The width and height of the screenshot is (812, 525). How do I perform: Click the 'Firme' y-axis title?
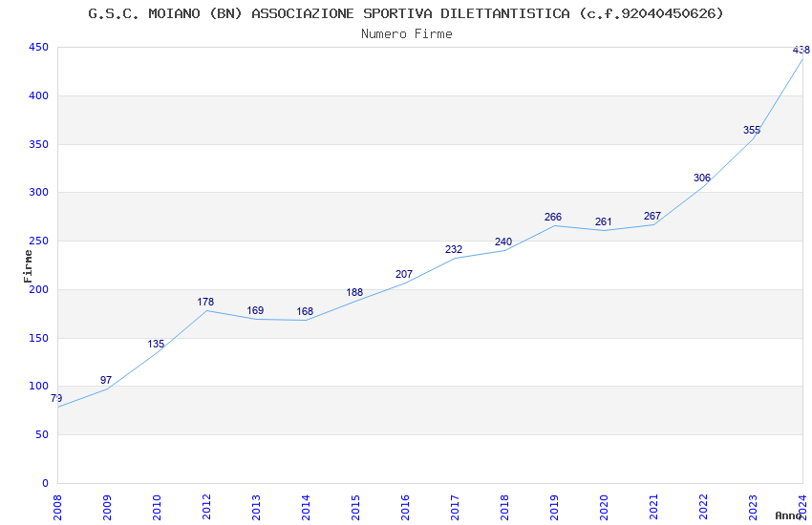tap(28, 266)
